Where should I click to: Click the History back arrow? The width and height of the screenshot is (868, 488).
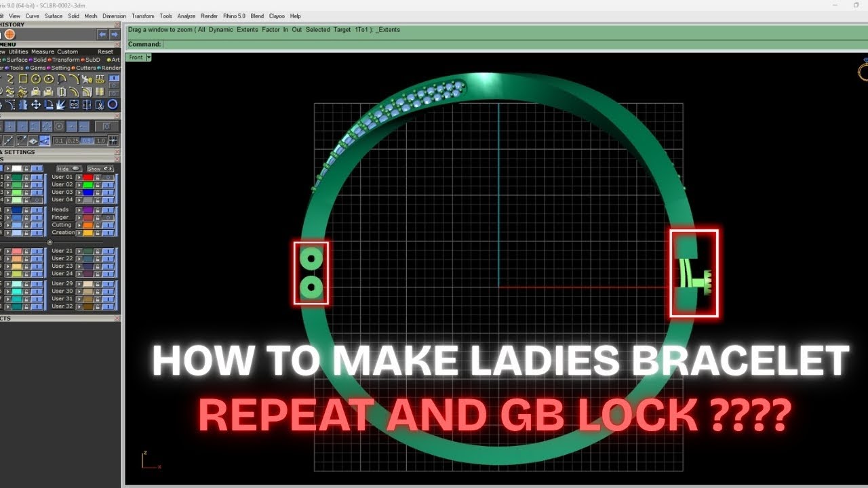click(102, 34)
